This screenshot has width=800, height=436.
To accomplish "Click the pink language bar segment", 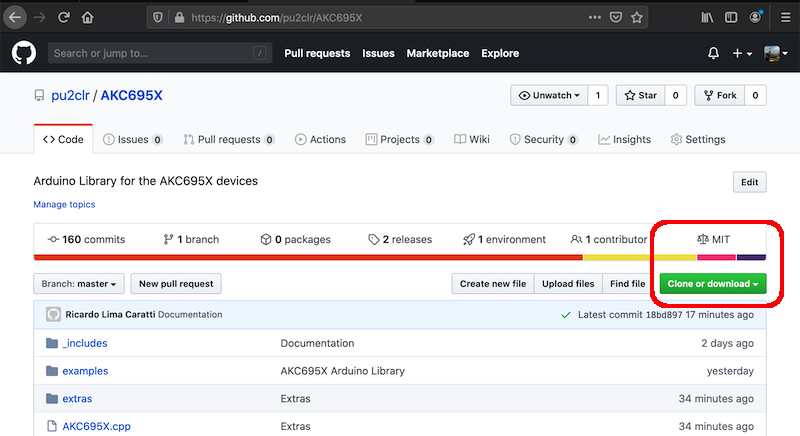I will pos(716,258).
